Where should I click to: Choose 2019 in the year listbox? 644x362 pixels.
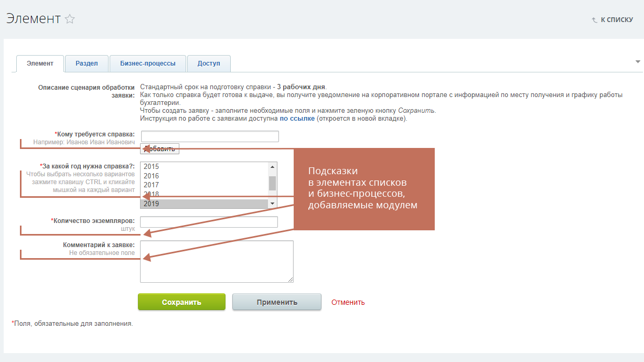pos(205,204)
